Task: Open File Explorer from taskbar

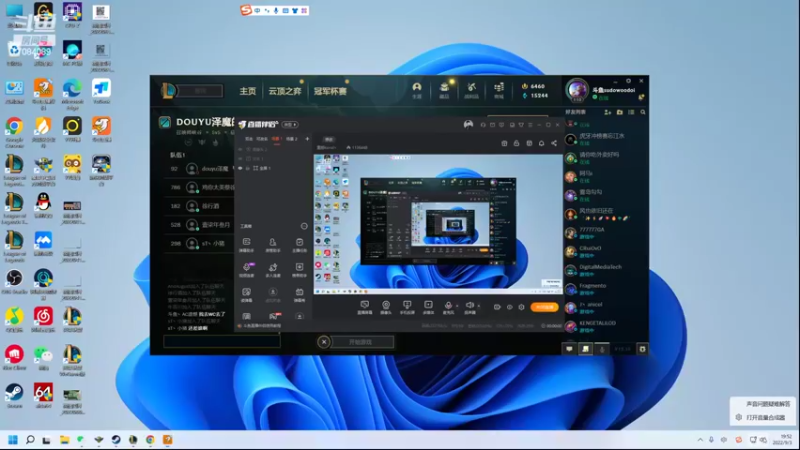Action: pos(64,440)
